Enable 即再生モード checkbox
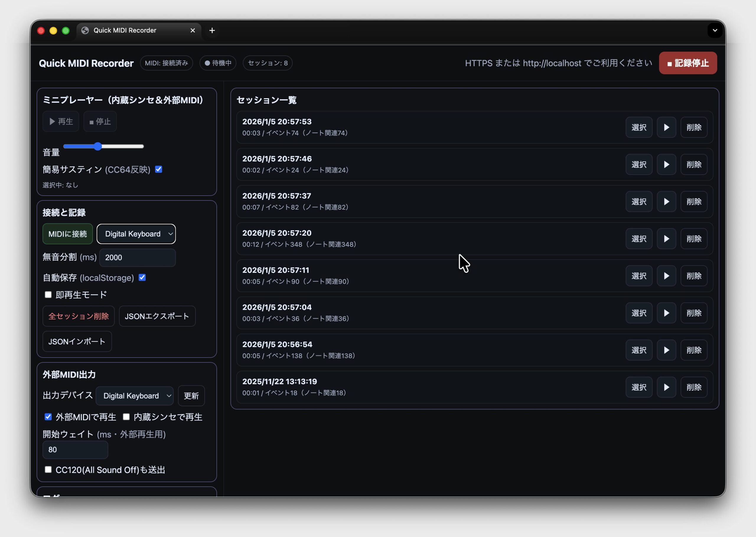The width and height of the screenshot is (756, 537). click(48, 295)
